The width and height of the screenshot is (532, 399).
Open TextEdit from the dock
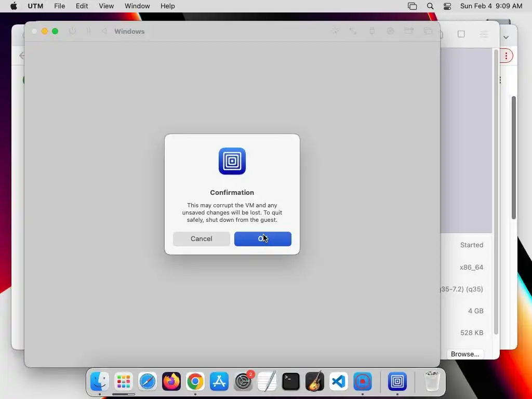click(x=267, y=381)
